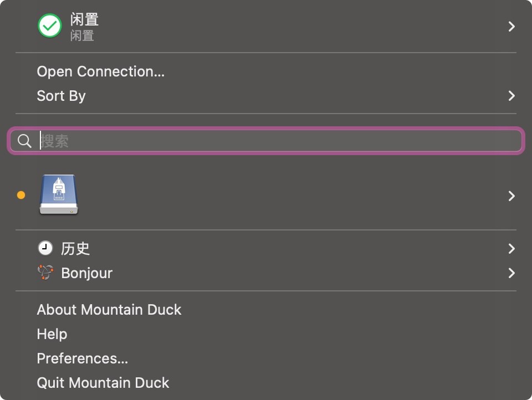Open the Mountain Duck drive connection entry
This screenshot has width=532, height=400.
(x=222, y=194)
